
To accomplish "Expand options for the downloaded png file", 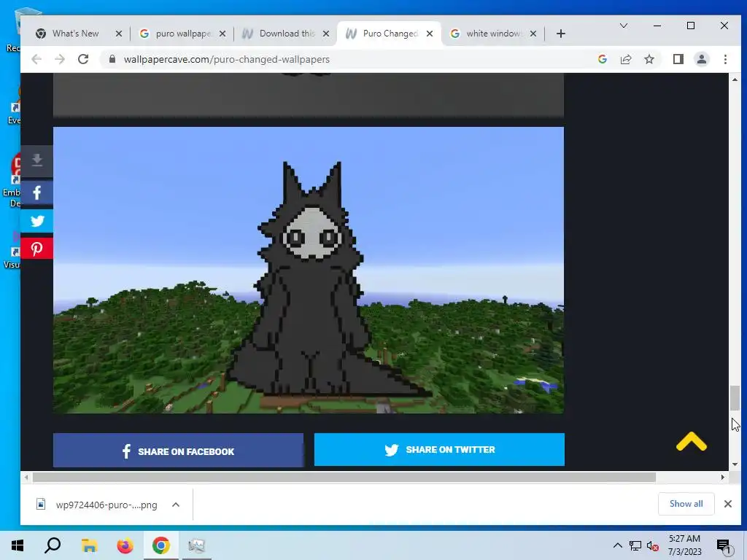I will click(x=175, y=505).
